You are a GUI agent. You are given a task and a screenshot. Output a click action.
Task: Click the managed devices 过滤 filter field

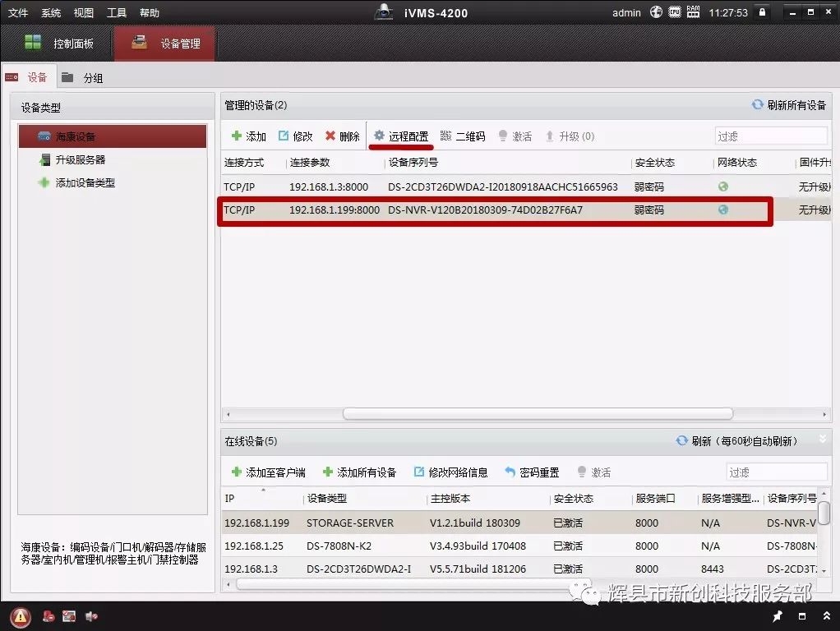click(770, 136)
